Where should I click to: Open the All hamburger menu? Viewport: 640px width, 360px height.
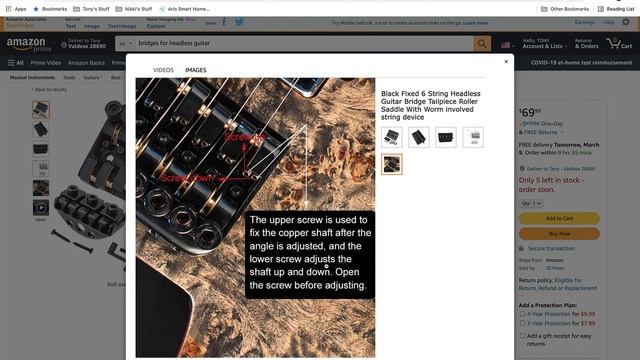click(16, 63)
